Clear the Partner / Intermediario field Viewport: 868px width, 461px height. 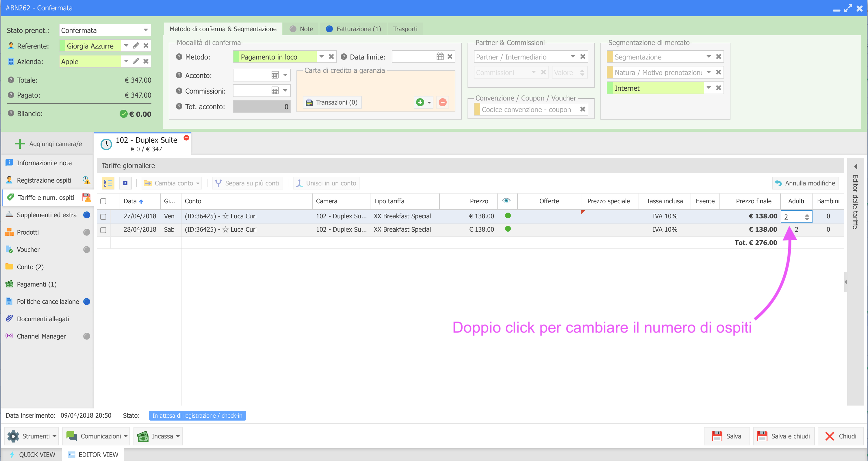pyautogui.click(x=583, y=57)
